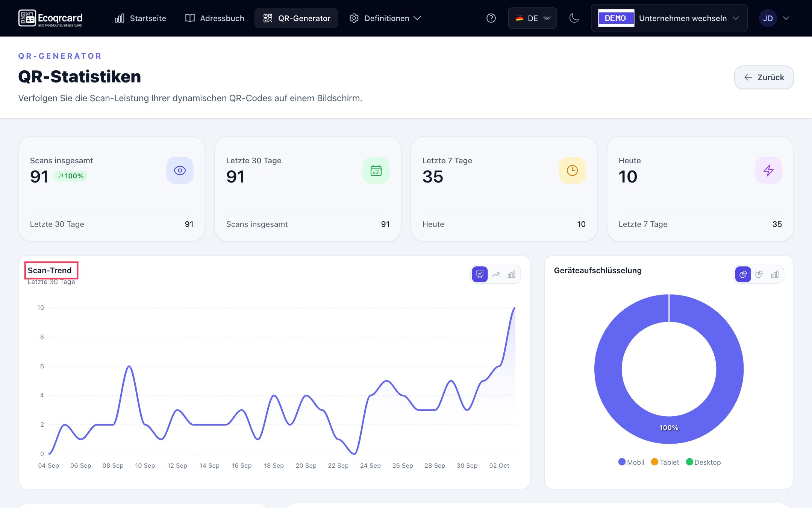Click the QR-Statistiken page heading

point(79,76)
